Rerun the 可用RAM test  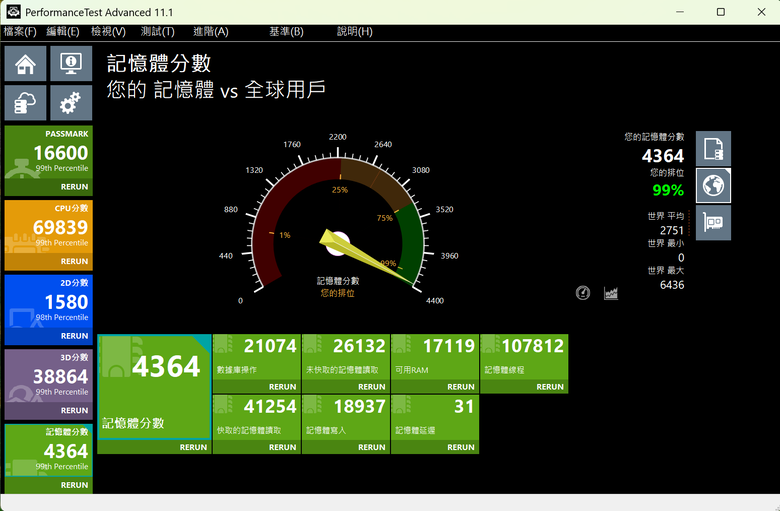point(461,387)
